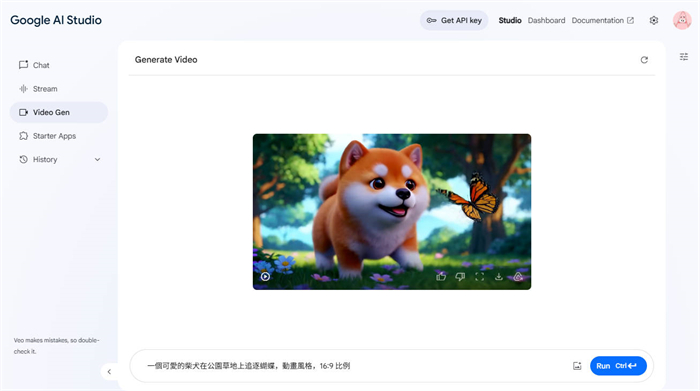Select the Video Gen section
This screenshot has height=391, width=700.
(58, 112)
